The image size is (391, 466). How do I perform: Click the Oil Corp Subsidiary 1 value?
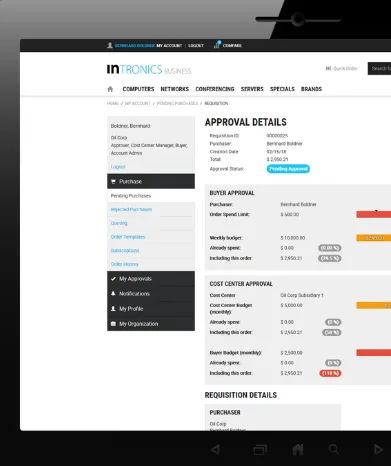[x=302, y=295]
